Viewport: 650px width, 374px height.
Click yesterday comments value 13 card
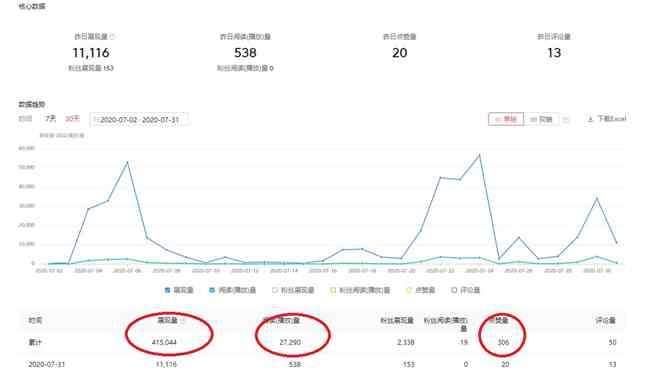(x=554, y=53)
